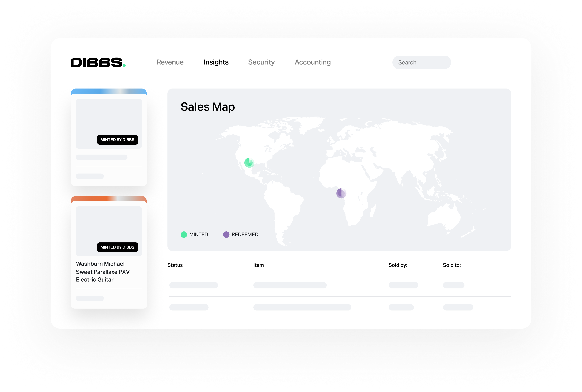Click the Security menu item
Viewport: 582px width, 392px height.
pyautogui.click(x=261, y=62)
